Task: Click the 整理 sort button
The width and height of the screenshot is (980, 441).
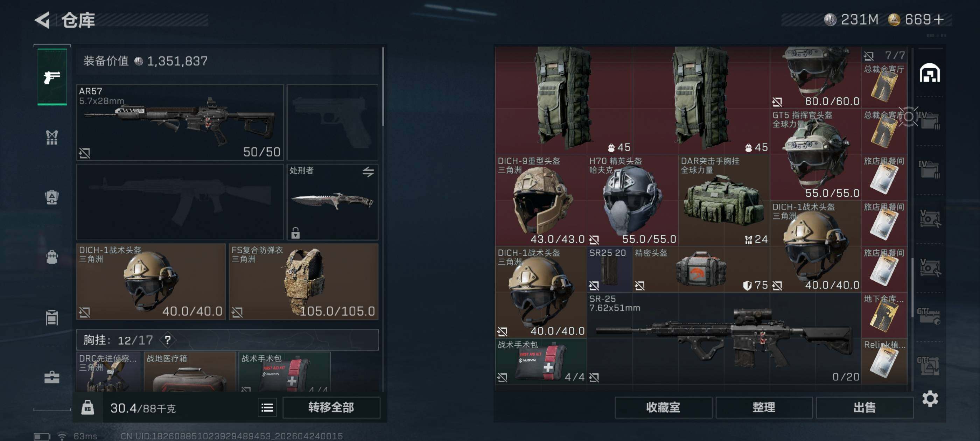Action: [x=764, y=408]
